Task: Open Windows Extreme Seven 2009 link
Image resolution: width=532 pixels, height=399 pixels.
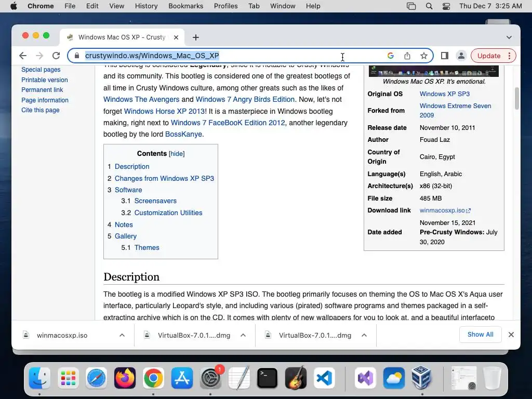Action: (x=455, y=110)
